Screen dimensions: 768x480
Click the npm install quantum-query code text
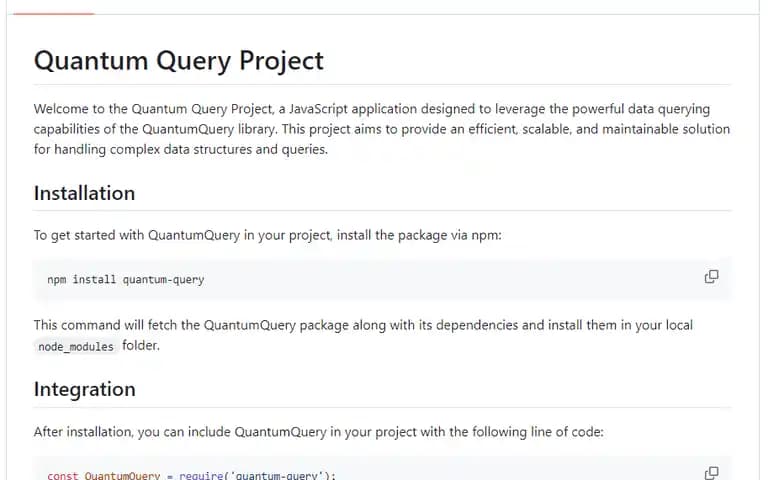[126, 280]
